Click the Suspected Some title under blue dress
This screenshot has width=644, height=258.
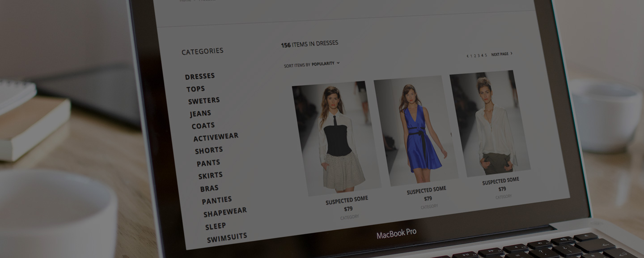[426, 190]
